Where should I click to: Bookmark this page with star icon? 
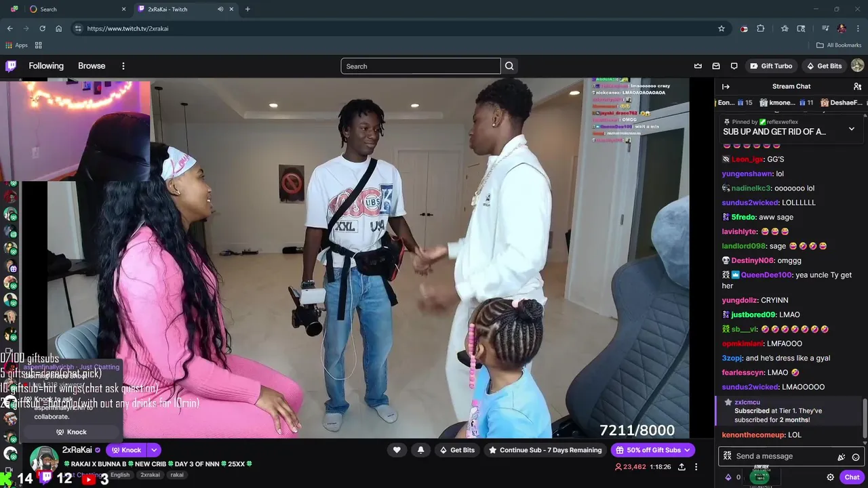pos(722,28)
